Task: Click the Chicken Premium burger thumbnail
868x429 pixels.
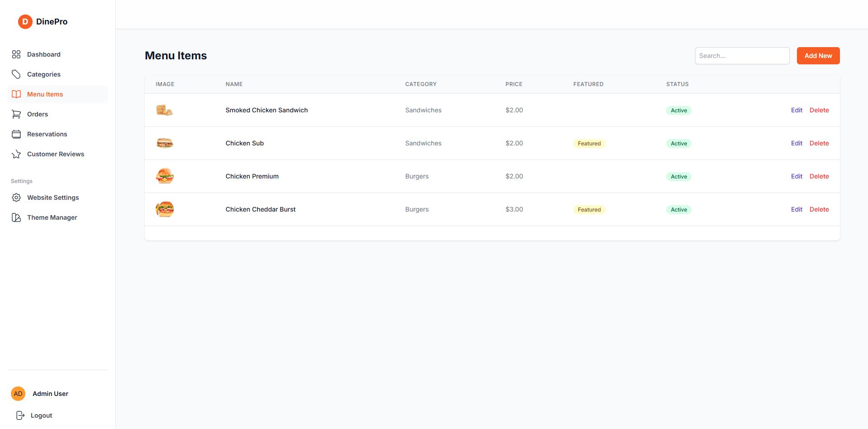Action: point(165,176)
